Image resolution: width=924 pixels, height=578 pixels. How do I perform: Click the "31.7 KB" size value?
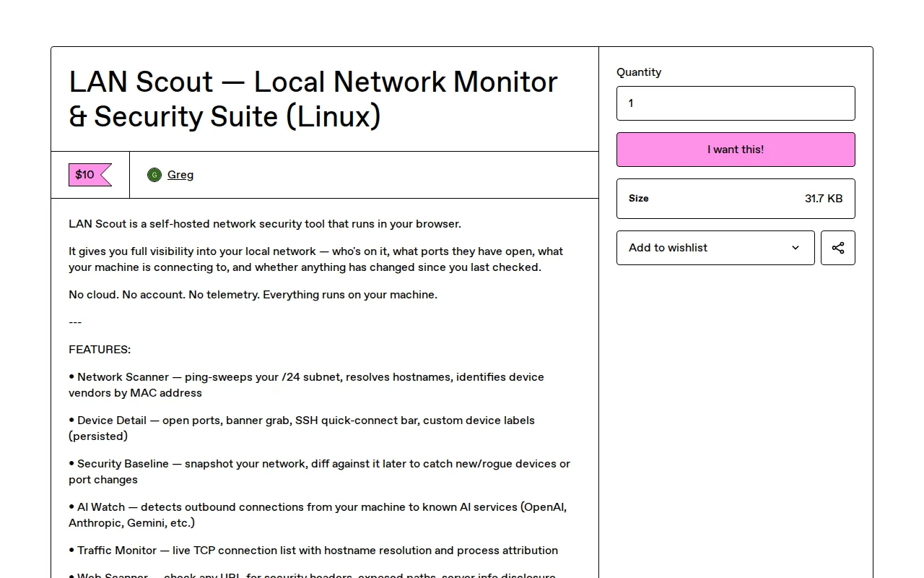point(824,199)
